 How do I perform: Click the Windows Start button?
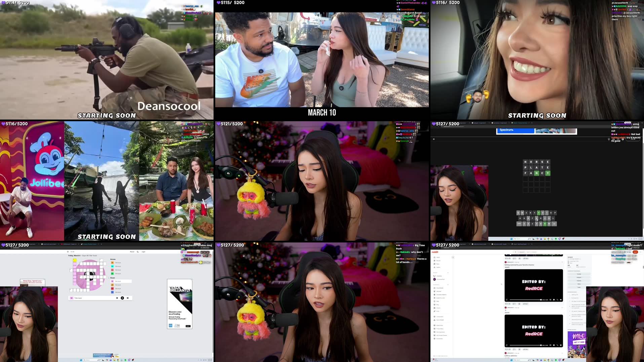(512, 360)
